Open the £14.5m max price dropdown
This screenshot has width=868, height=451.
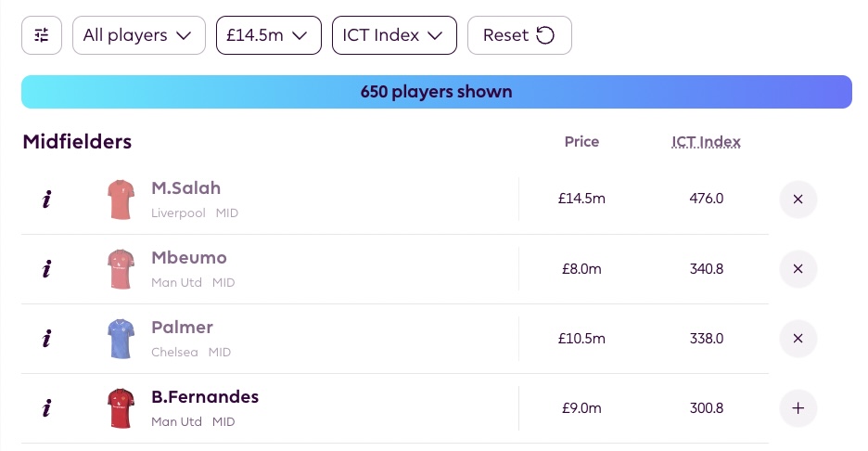268,35
